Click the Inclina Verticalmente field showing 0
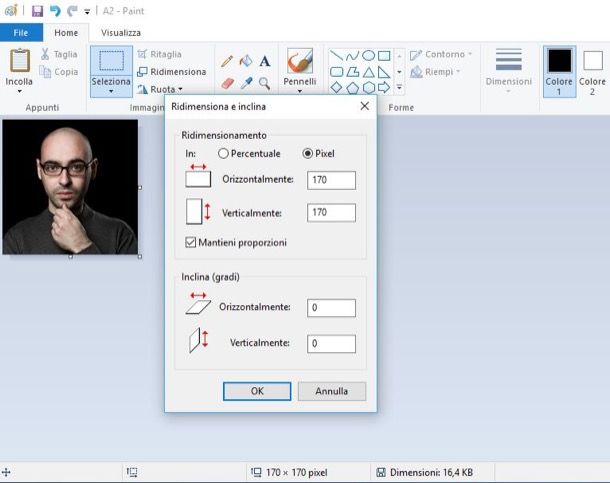Screen dimensions: 610x483 click(331, 344)
